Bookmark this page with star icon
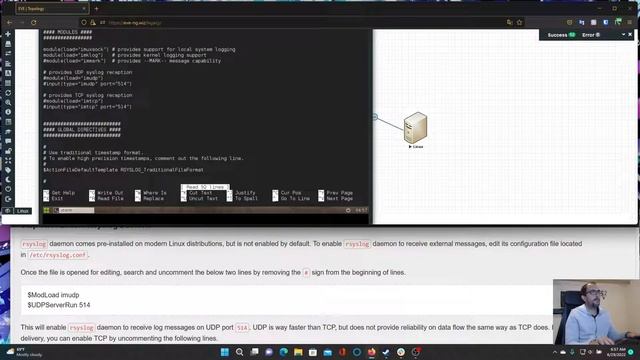 click(x=520, y=22)
